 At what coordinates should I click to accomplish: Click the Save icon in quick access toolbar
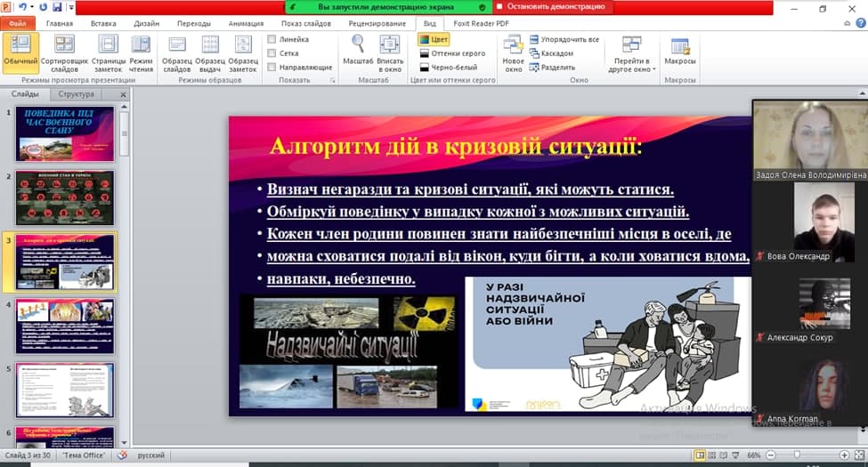(57, 7)
